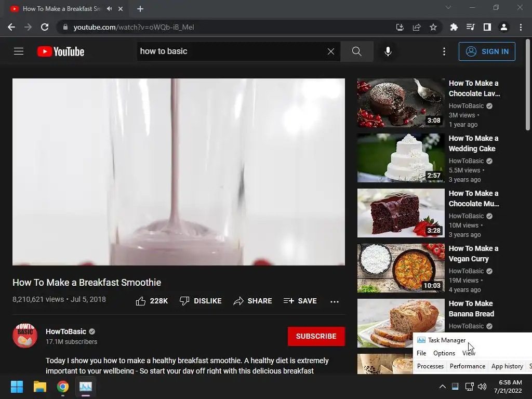The height and width of the screenshot is (399, 532).
Task: Click the install app icon in address bar
Action: (x=400, y=27)
